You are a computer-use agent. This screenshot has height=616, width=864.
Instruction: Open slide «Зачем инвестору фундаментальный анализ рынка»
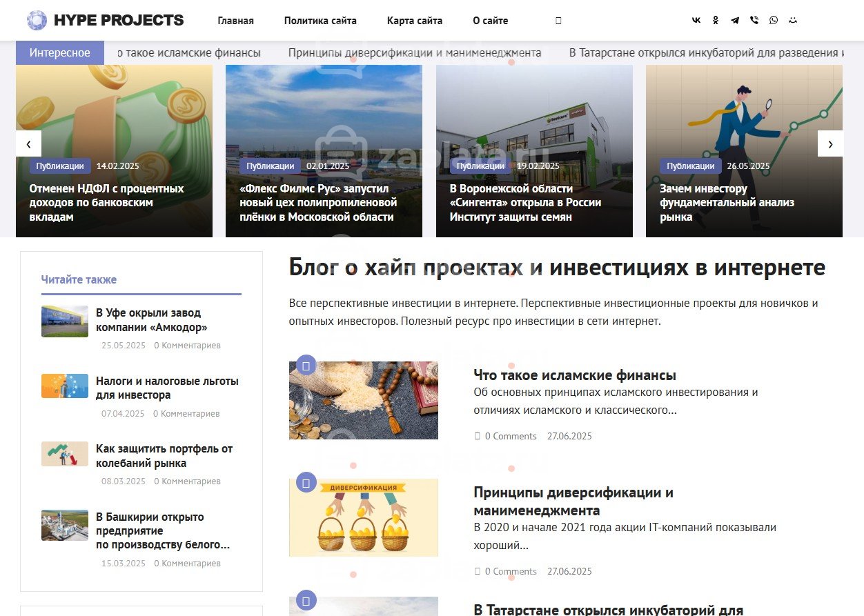pyautogui.click(x=727, y=203)
